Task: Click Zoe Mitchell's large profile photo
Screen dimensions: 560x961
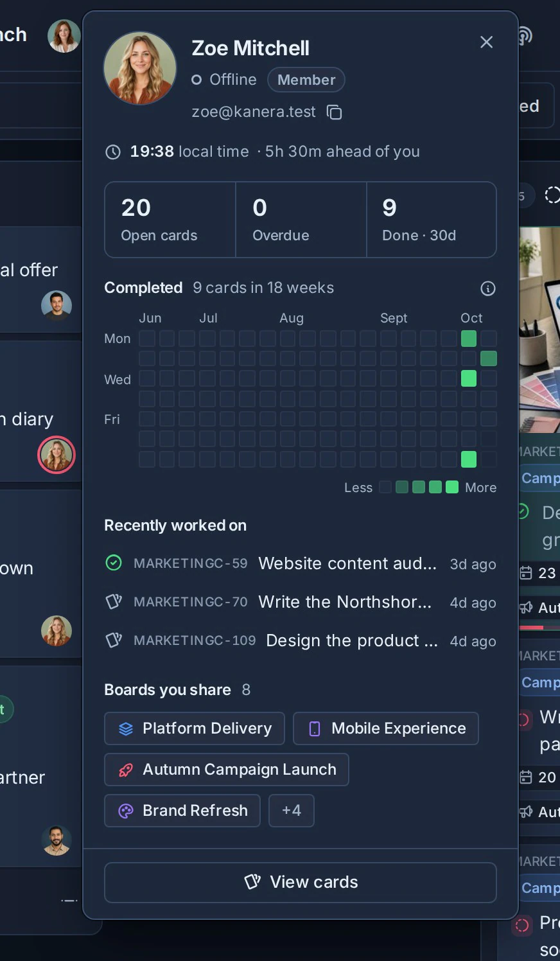Action: click(140, 68)
